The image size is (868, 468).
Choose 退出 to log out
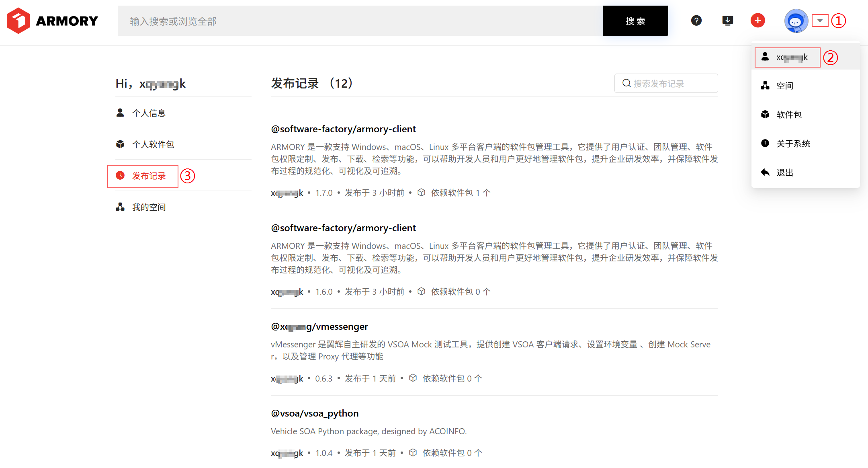784,172
